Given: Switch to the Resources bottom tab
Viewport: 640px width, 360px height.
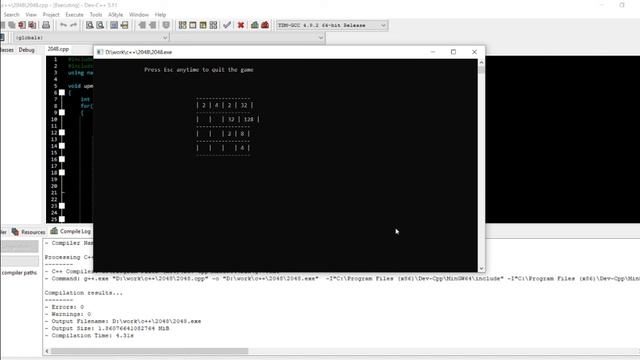Looking at the screenshot, I should pyautogui.click(x=29, y=232).
